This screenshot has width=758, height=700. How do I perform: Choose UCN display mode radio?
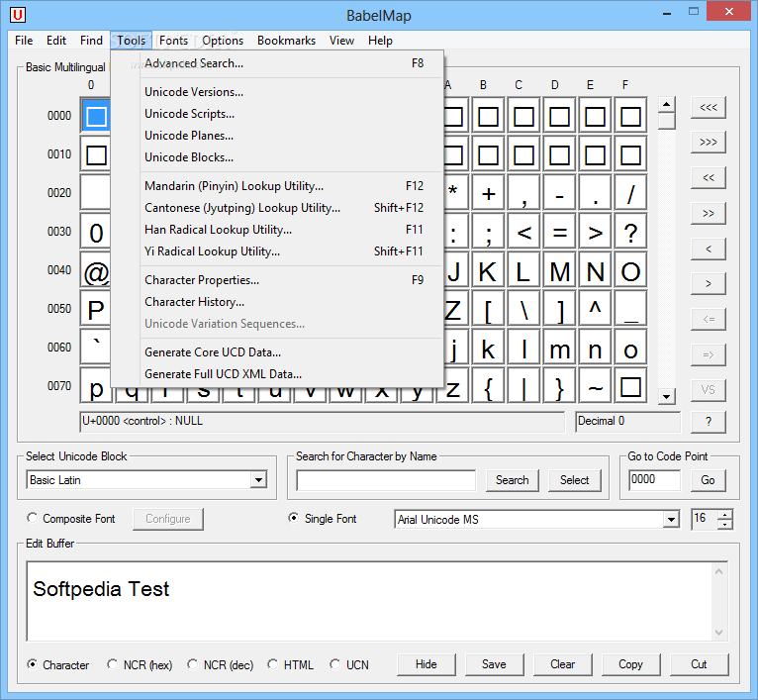click(x=334, y=664)
